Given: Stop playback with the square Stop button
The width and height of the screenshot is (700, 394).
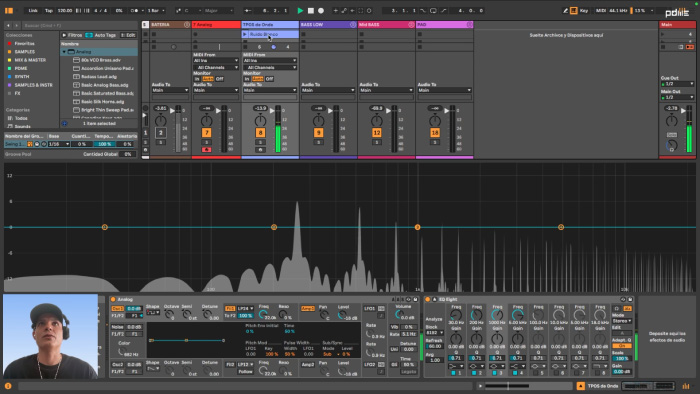Looking at the screenshot, I should (x=311, y=10).
